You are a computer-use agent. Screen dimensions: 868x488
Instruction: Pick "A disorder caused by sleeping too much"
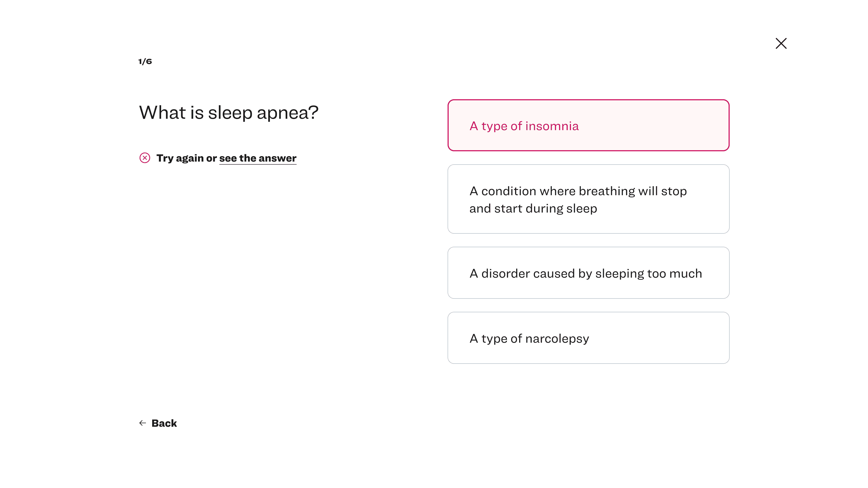tap(588, 273)
